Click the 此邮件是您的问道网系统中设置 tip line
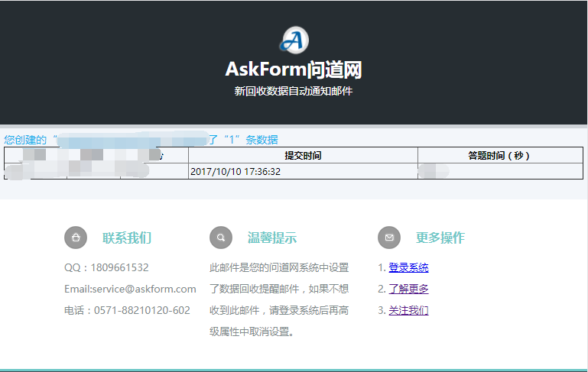This screenshot has height=372, width=588. tap(279, 267)
